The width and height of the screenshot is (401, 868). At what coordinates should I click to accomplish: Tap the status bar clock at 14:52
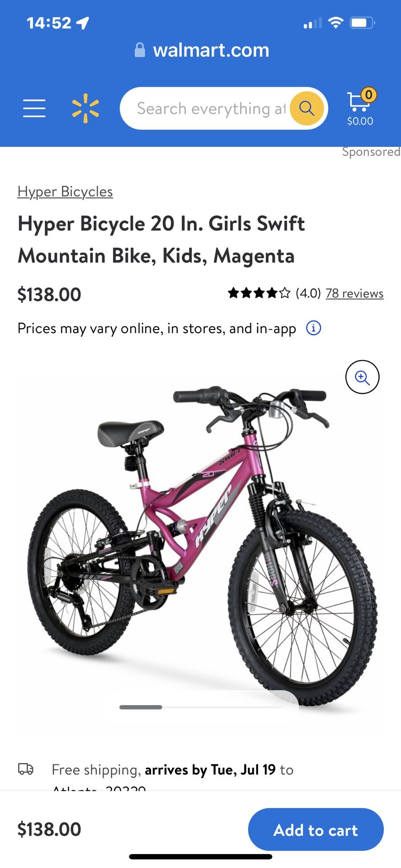[49, 23]
